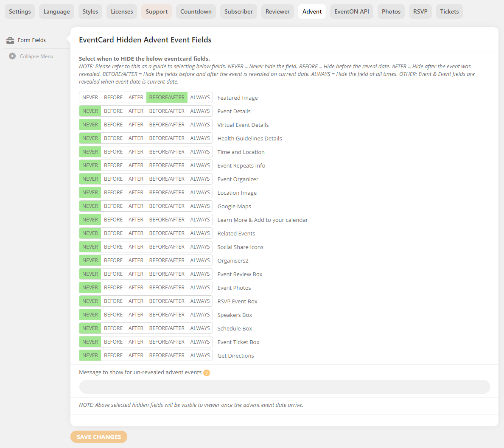Select the Advent tab
Viewport: 504px width, 448px height.
pyautogui.click(x=312, y=11)
